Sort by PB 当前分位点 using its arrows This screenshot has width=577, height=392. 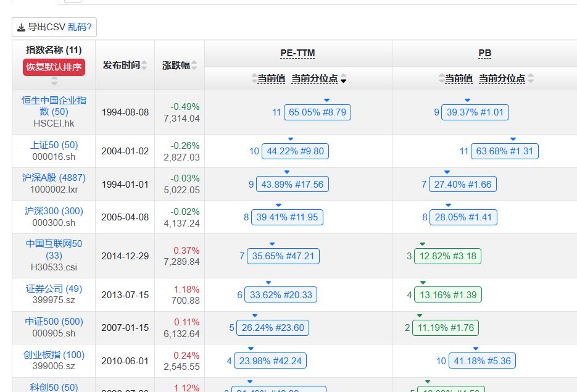pyautogui.click(x=531, y=78)
